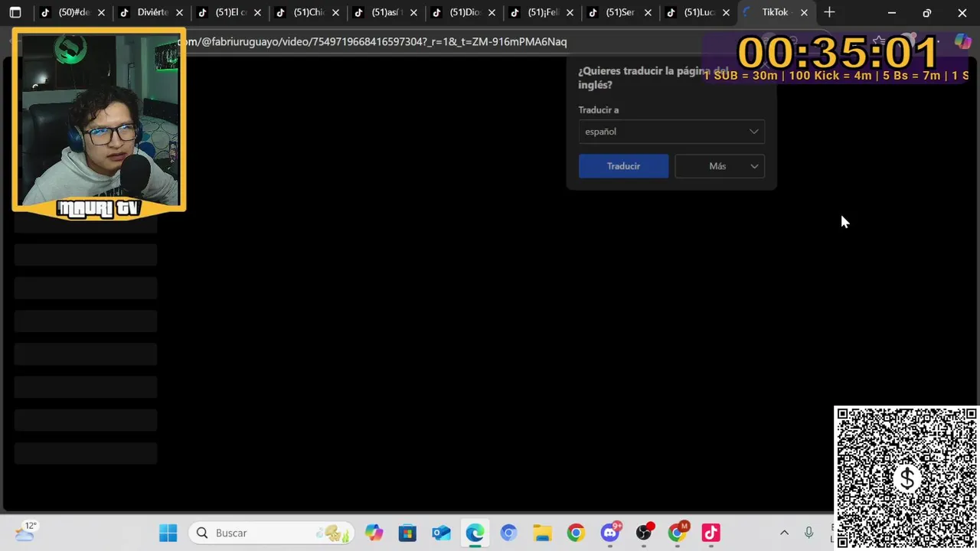Close the "(50)#de" tab
980x551 pixels.
(101, 12)
